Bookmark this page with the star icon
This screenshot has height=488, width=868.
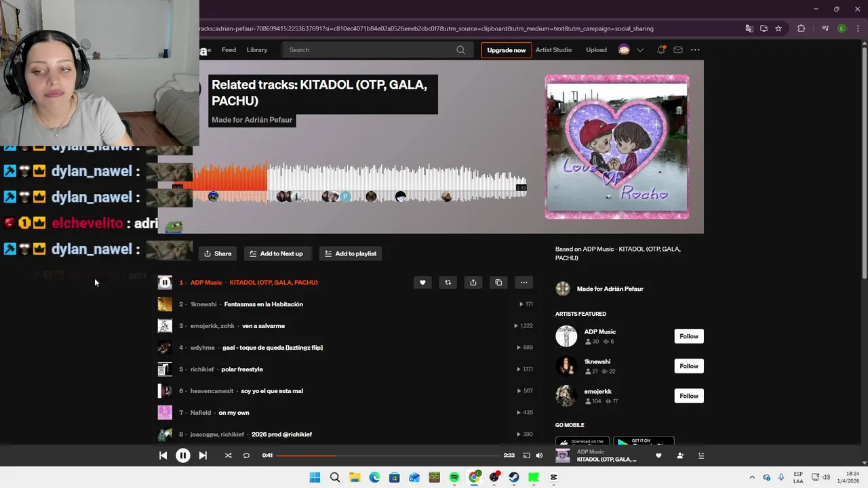pyautogui.click(x=778, y=28)
